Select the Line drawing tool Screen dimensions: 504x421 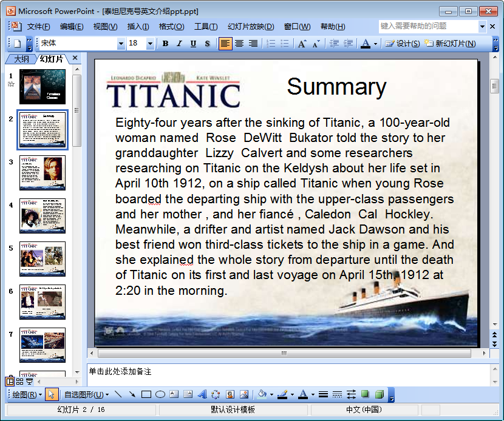[x=118, y=394]
